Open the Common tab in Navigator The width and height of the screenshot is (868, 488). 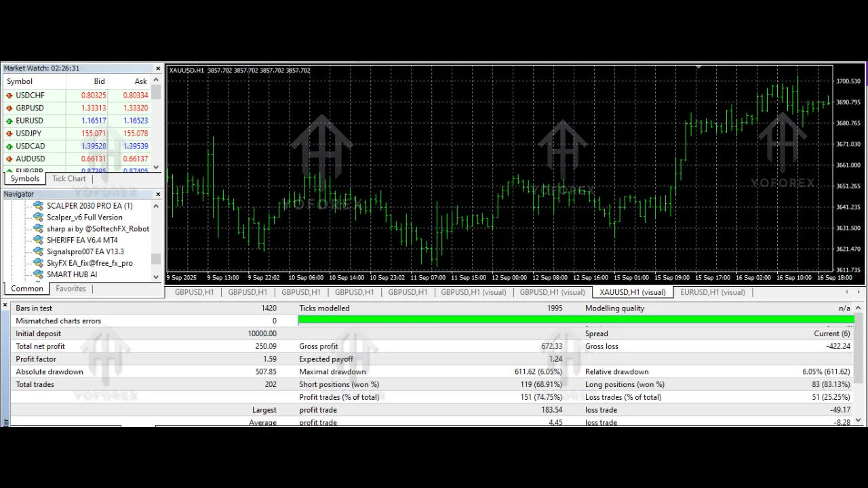click(x=27, y=289)
